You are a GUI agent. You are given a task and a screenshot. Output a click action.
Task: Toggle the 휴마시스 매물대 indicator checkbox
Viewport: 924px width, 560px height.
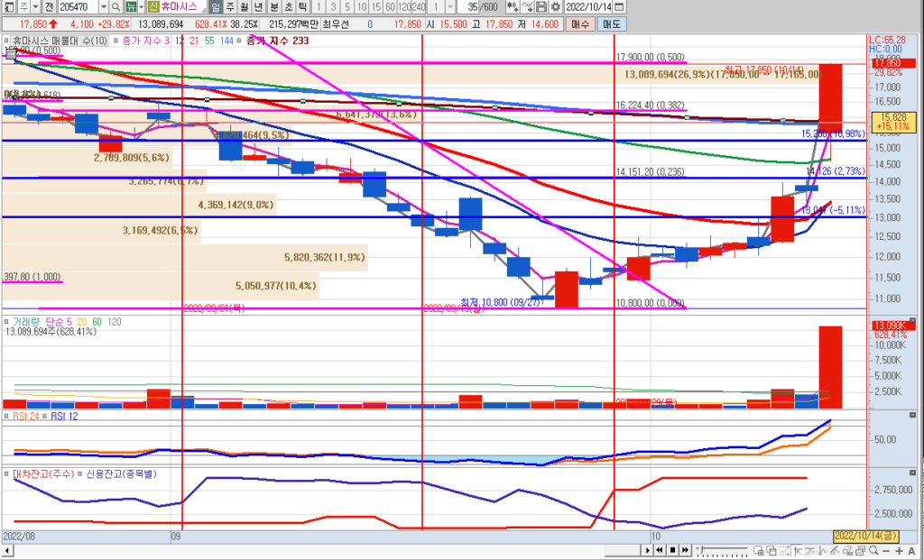(x=6, y=41)
